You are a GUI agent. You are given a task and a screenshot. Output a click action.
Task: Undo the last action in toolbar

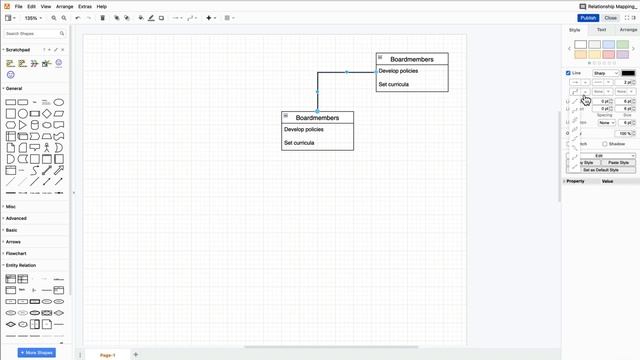(78, 18)
